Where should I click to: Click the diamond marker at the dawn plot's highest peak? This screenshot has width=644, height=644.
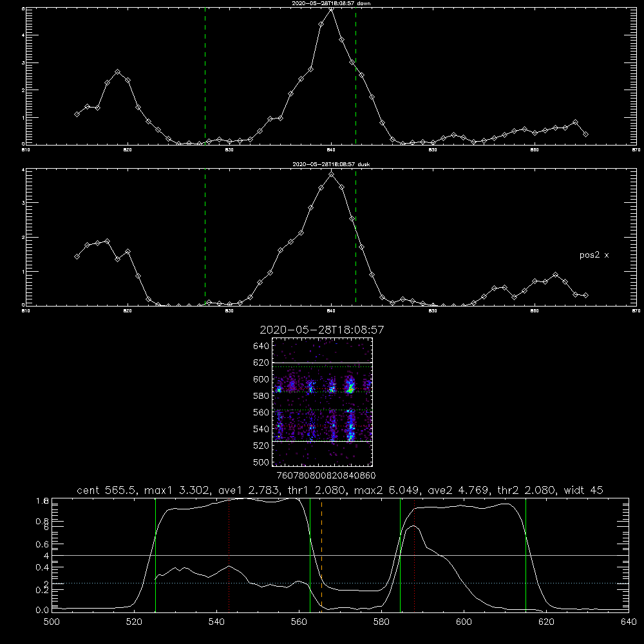click(x=332, y=8)
